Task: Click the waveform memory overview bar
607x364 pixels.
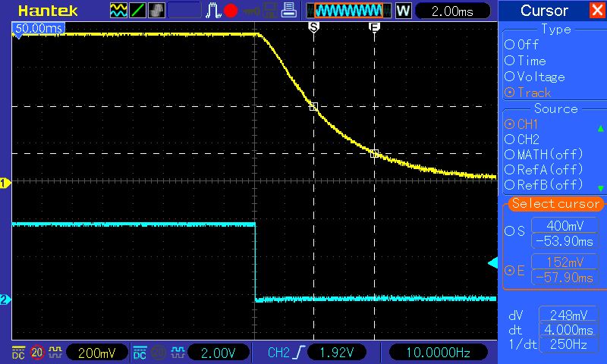Action: point(348,11)
